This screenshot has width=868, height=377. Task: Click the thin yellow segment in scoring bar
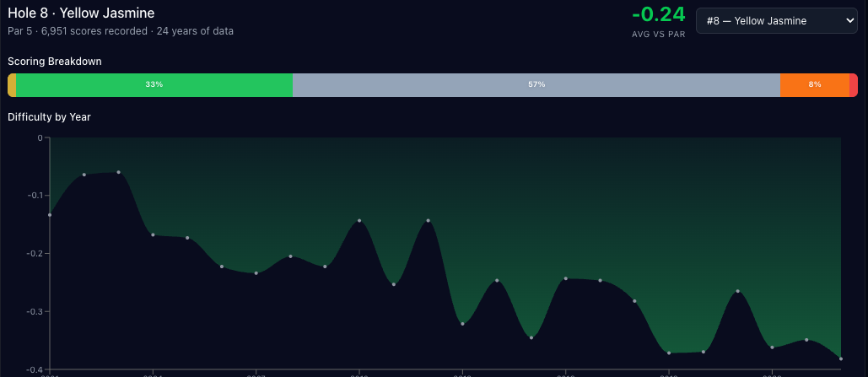pyautogui.click(x=12, y=85)
